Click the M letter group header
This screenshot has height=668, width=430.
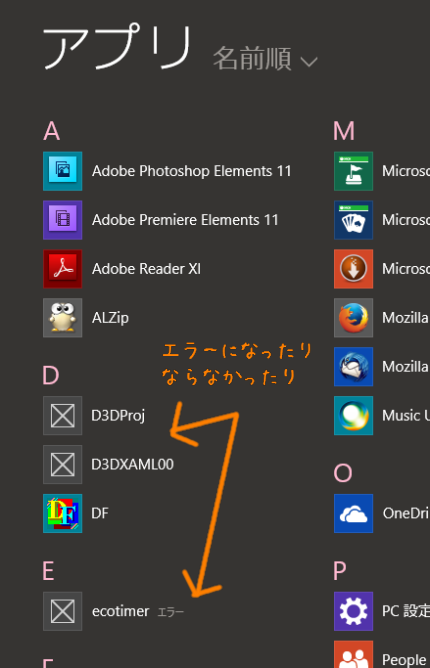[344, 131]
